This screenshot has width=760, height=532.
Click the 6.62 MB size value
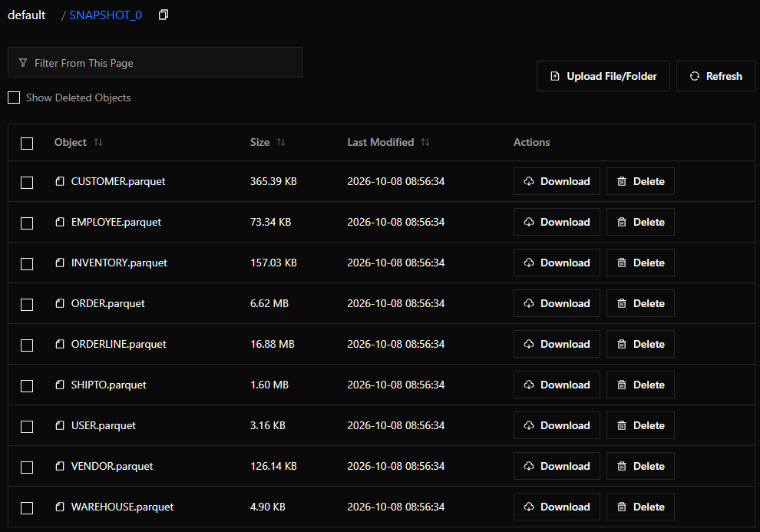[x=269, y=303]
